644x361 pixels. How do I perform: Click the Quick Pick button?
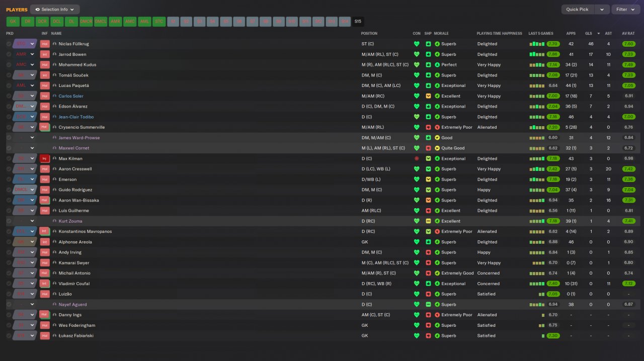click(578, 10)
